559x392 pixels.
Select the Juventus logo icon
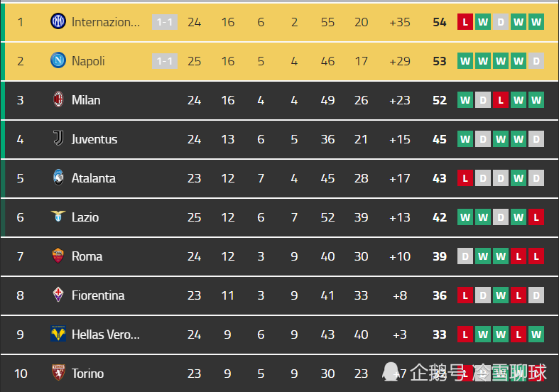[58, 138]
